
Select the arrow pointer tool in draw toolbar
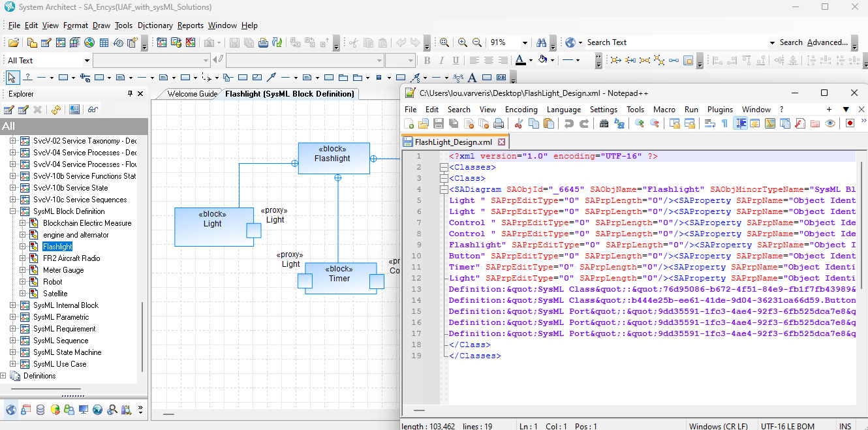[x=11, y=77]
